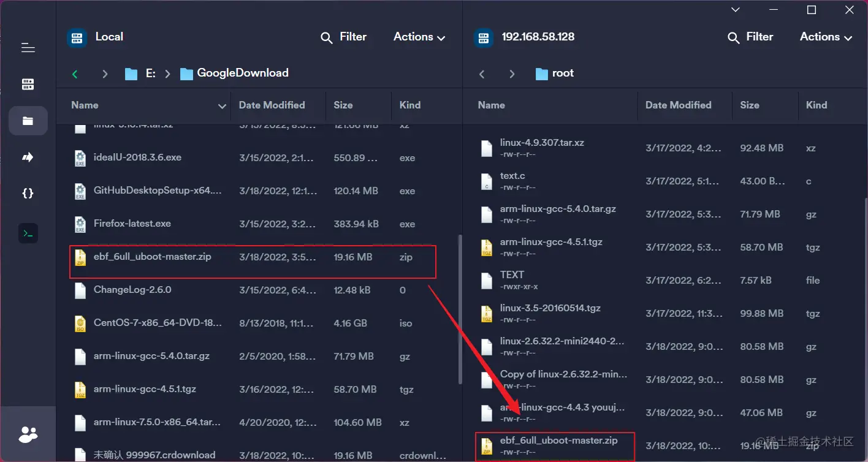Open the Actions dropdown in the remote pane
The image size is (868, 462).
coord(826,37)
